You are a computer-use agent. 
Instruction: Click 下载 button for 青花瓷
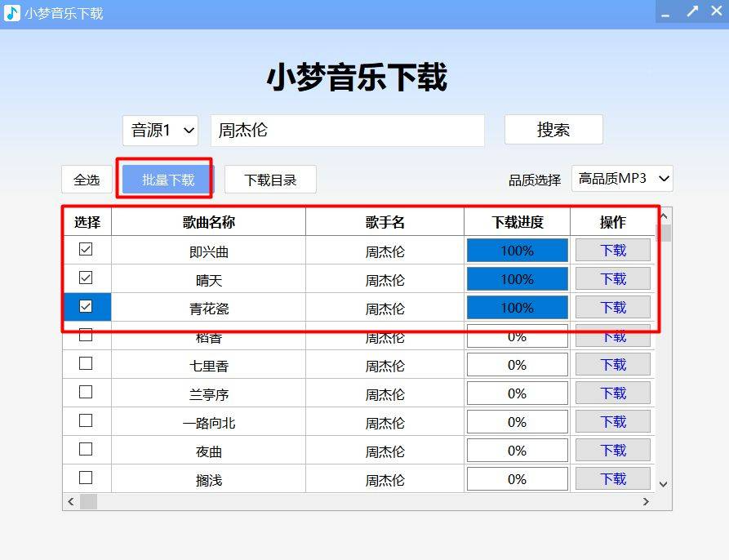[612, 307]
